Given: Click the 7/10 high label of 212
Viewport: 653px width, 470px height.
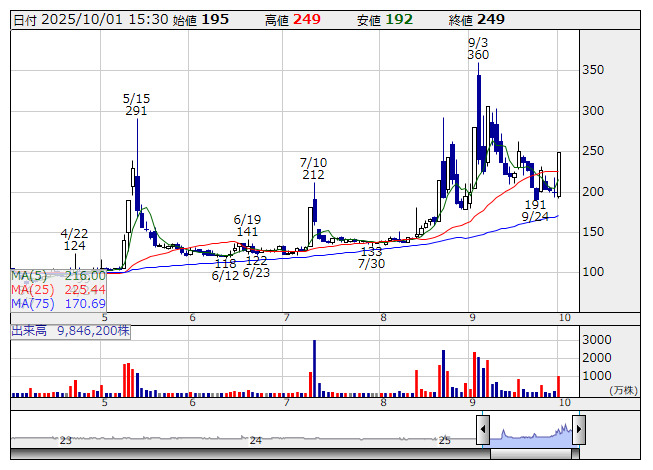Looking at the screenshot, I should point(313,168).
